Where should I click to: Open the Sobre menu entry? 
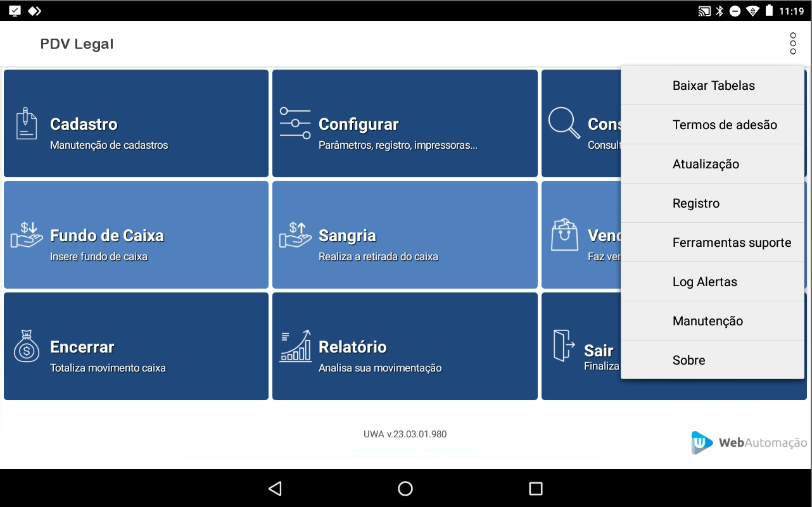pyautogui.click(x=688, y=360)
